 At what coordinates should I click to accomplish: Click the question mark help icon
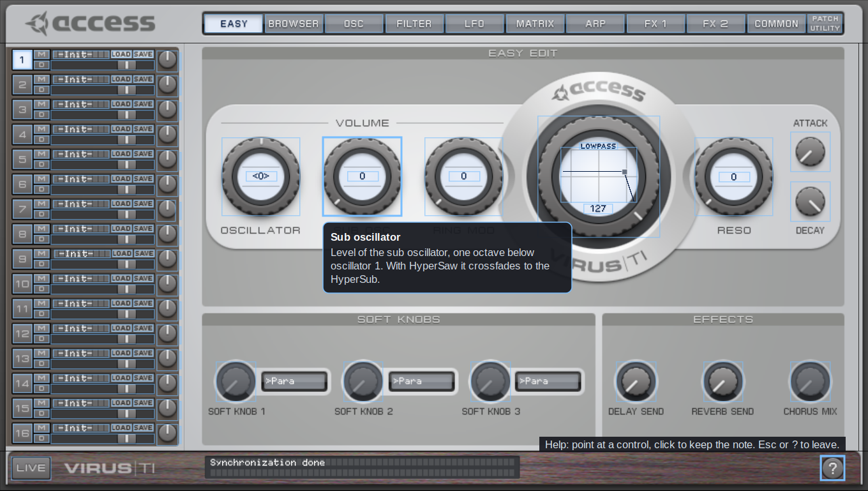pyautogui.click(x=832, y=468)
